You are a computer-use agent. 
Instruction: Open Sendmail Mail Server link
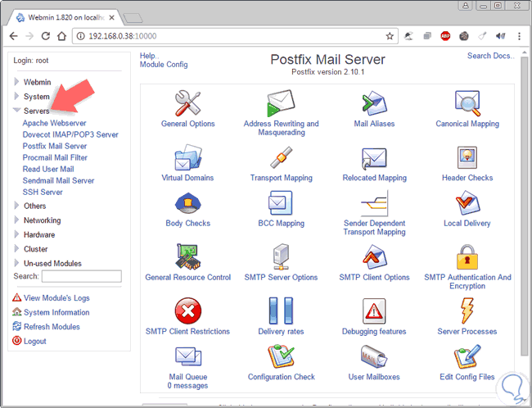pyautogui.click(x=58, y=181)
